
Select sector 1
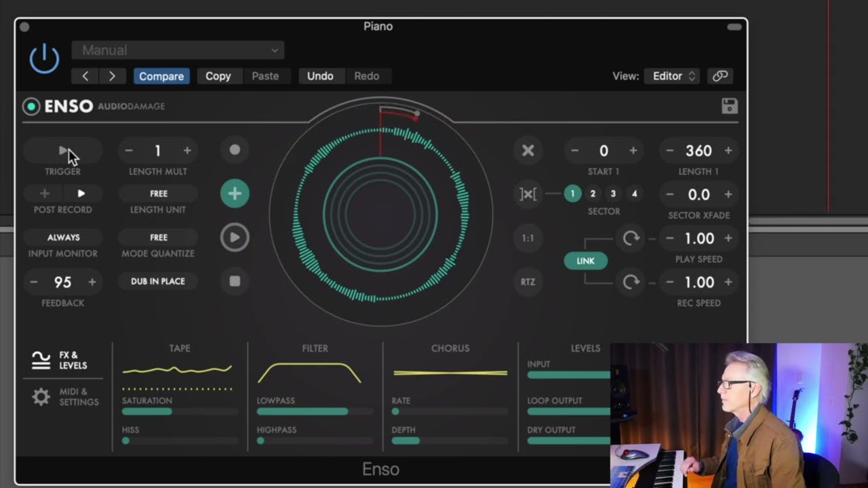(x=572, y=194)
